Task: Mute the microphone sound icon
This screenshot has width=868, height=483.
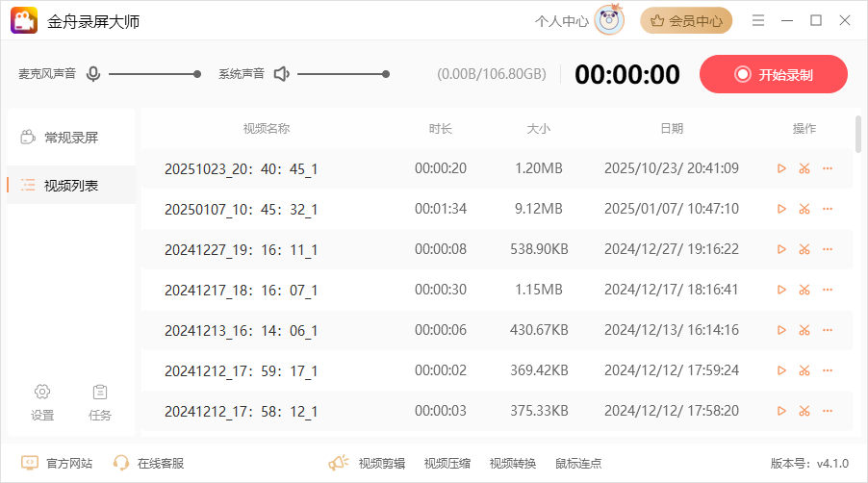Action: pos(93,74)
